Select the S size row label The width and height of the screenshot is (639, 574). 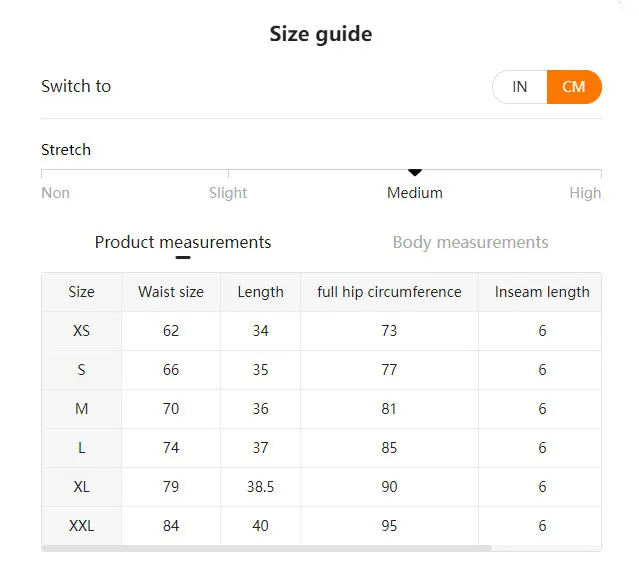point(82,370)
